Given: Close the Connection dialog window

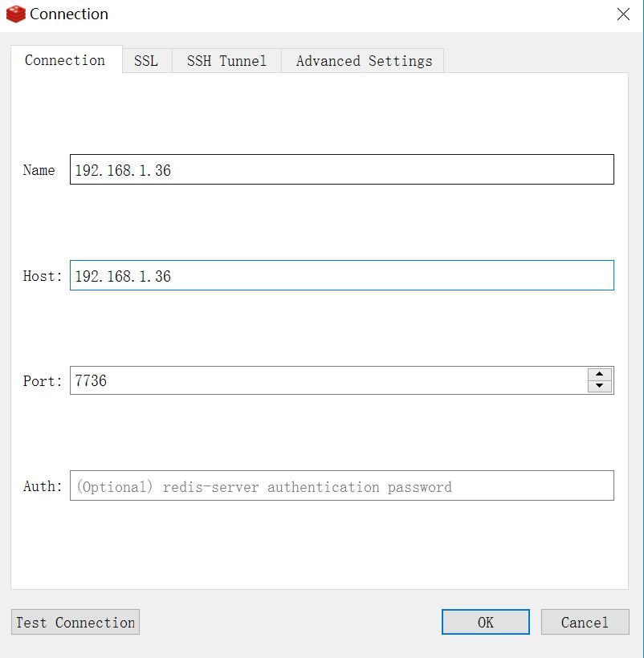Looking at the screenshot, I should tap(623, 14).
